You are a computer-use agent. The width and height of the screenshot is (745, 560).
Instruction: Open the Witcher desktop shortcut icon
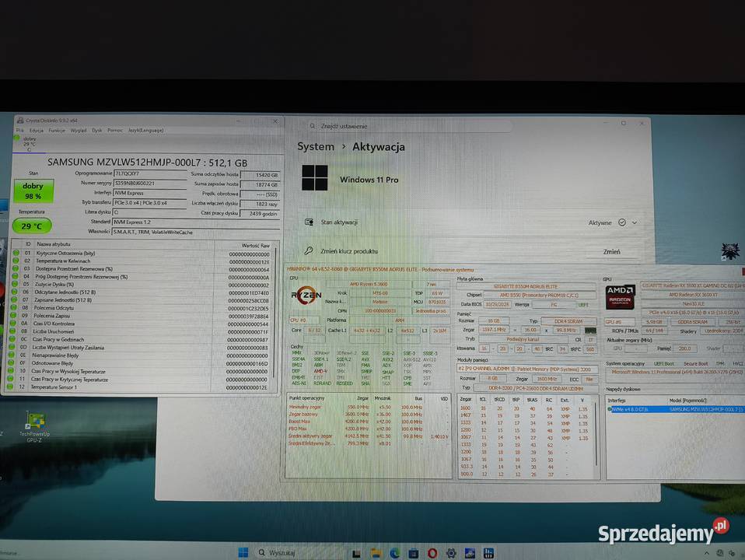click(x=730, y=250)
